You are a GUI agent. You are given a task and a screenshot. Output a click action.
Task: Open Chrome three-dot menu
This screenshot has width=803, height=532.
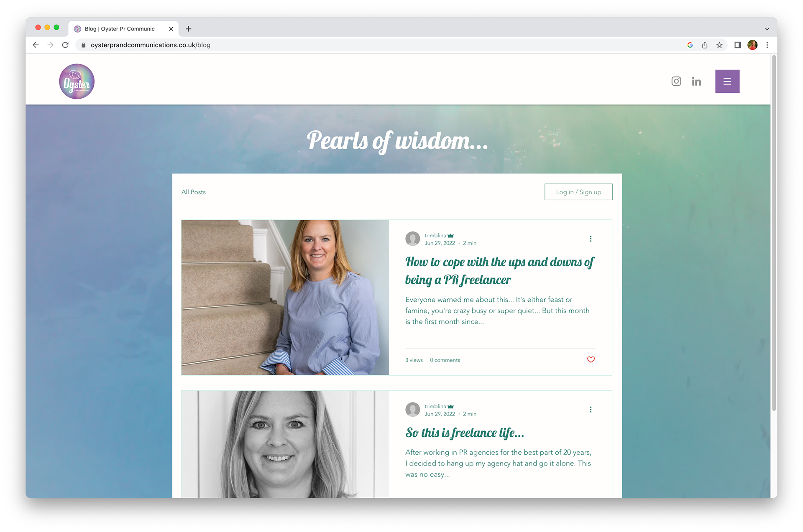(x=767, y=45)
